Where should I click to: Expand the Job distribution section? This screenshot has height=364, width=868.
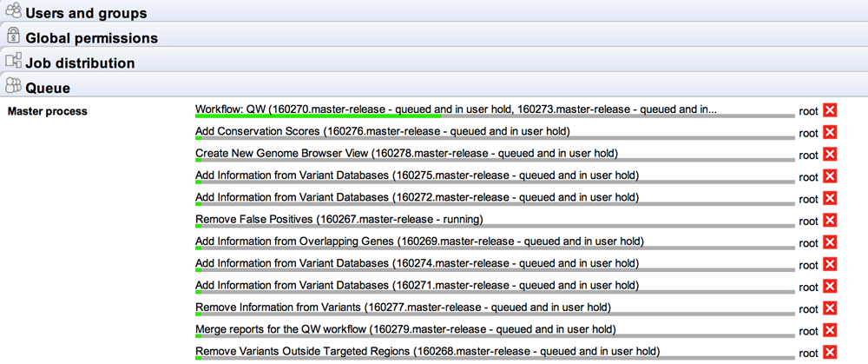click(80, 63)
